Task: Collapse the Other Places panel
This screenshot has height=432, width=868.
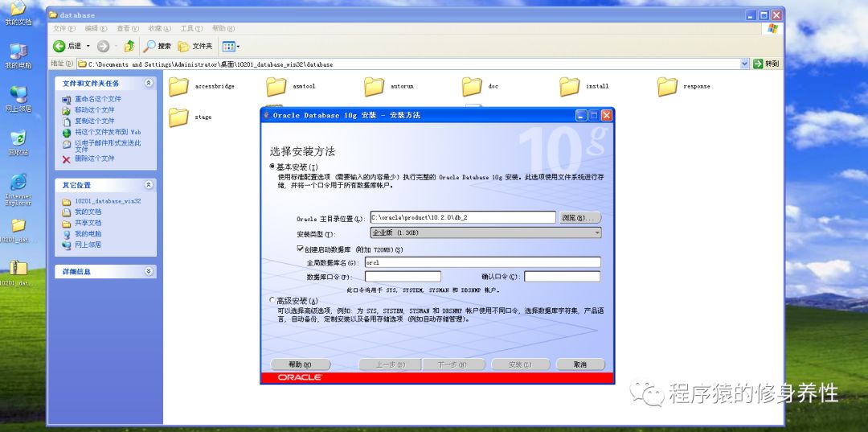Action: click(x=149, y=185)
